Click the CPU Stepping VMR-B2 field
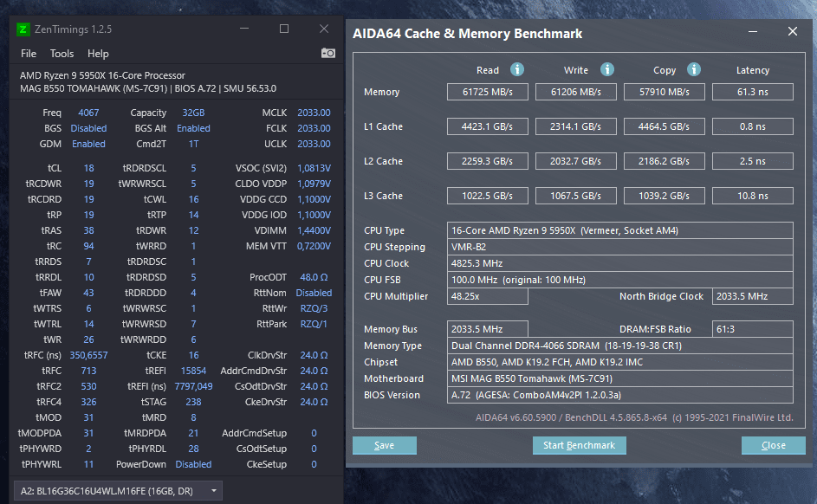This screenshot has width=817, height=504. click(620, 247)
